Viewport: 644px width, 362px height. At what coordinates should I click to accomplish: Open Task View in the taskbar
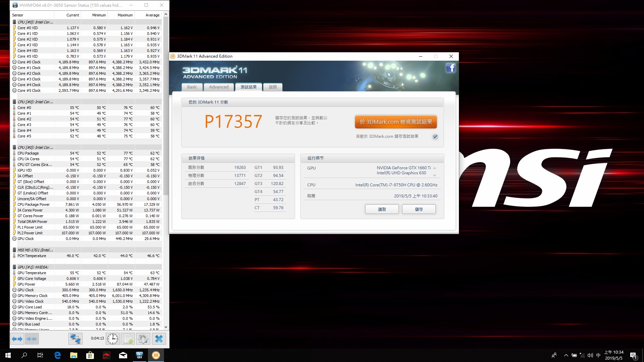(40, 355)
